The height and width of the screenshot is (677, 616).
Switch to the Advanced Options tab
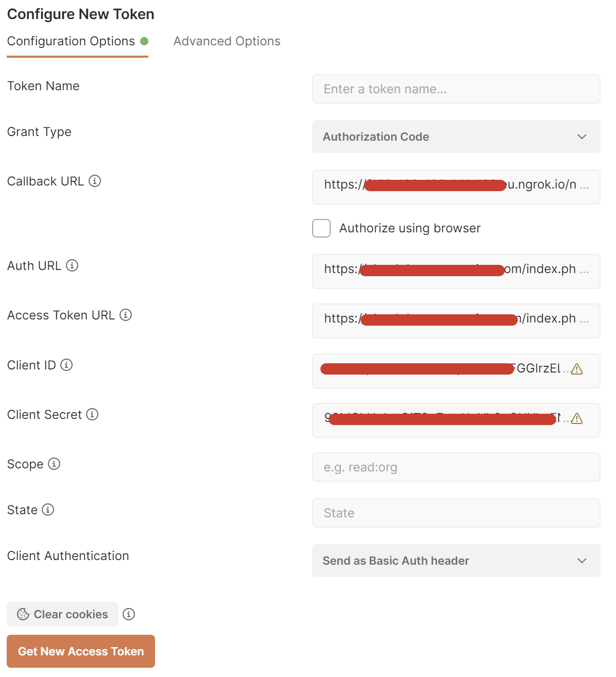coord(227,41)
